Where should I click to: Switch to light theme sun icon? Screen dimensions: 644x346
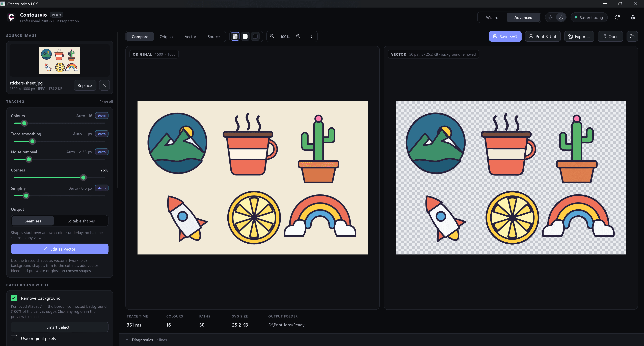[x=550, y=17]
